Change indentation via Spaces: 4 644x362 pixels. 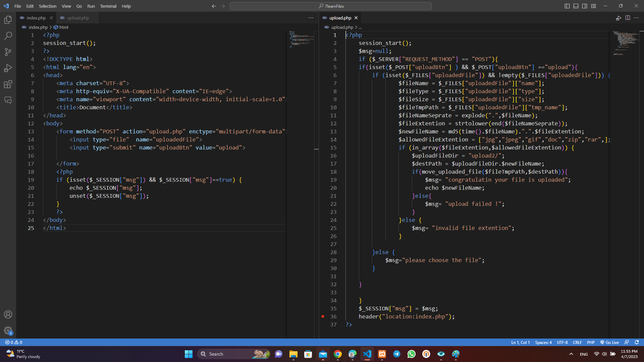[x=543, y=342]
